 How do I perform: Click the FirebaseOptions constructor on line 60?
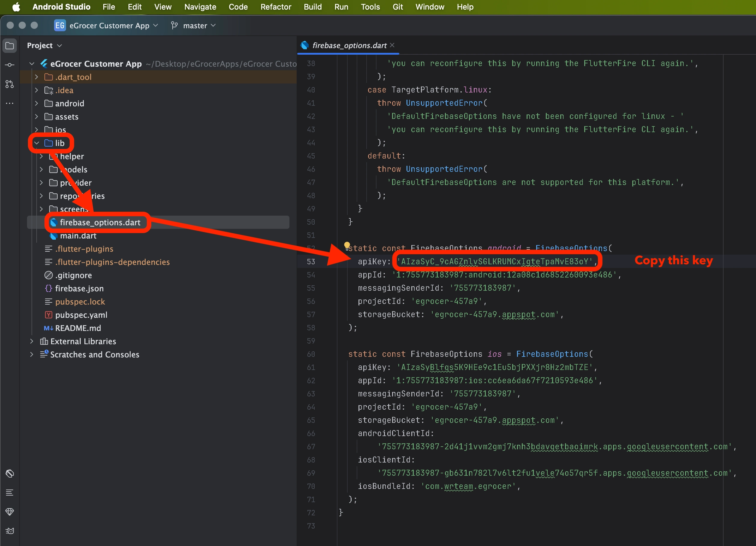click(x=552, y=354)
